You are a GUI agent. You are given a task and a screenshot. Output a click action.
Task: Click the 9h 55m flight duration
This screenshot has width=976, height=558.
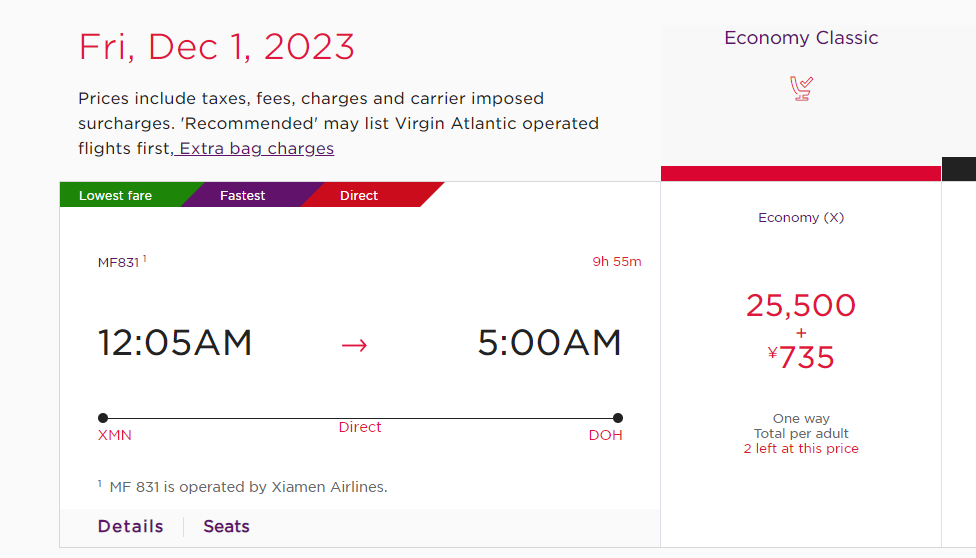(x=616, y=262)
